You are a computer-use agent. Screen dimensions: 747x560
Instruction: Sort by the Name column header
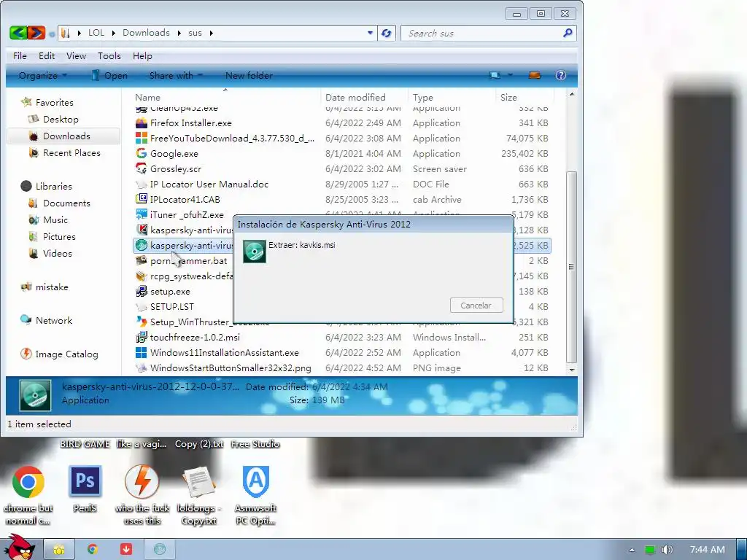pyautogui.click(x=225, y=97)
